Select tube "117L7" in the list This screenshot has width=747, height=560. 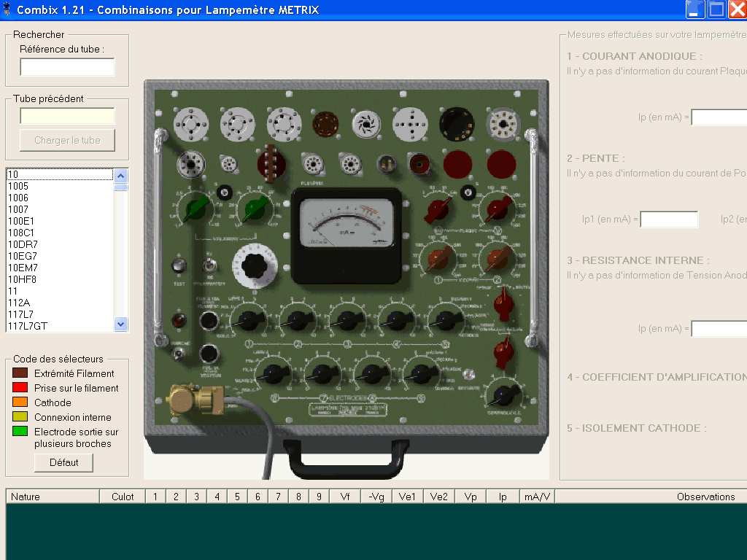click(x=60, y=314)
